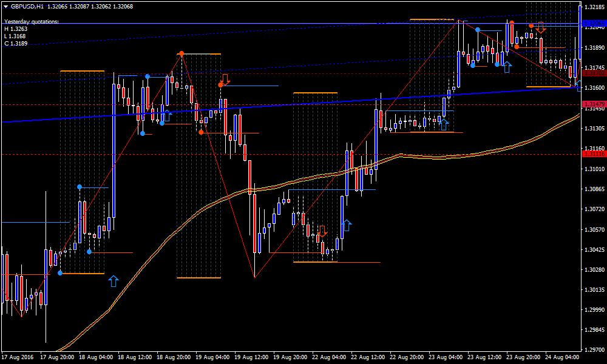Click the red 1.31116 price level label
The height and width of the screenshot is (364, 607).
tap(593, 154)
